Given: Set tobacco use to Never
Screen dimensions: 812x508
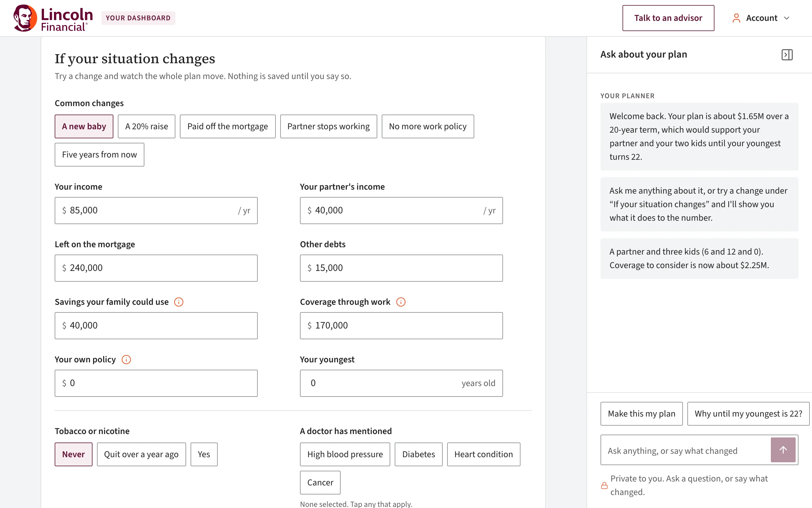Looking at the screenshot, I should (74, 454).
